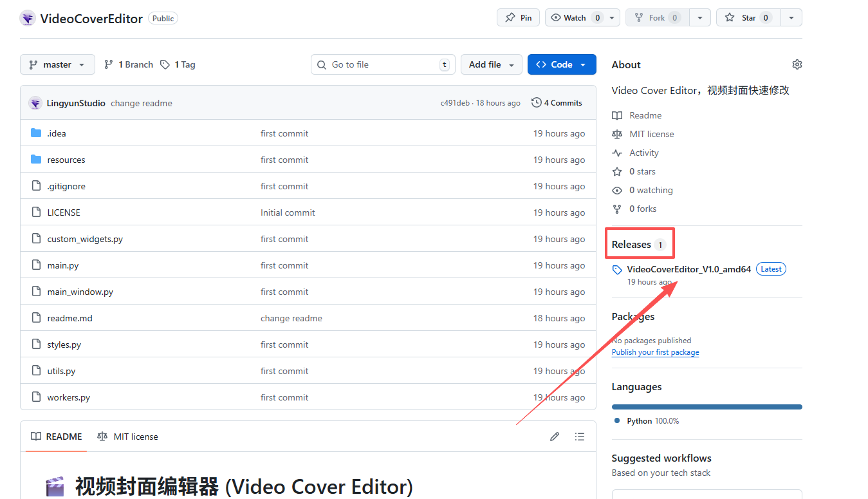This screenshot has width=868, height=499.
Task: Click the scales icon beside MIT license in About
Action: (x=617, y=134)
